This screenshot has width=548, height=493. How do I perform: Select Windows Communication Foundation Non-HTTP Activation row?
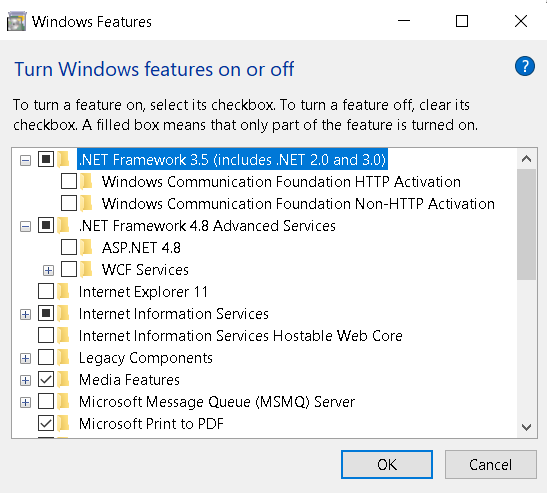(x=298, y=204)
